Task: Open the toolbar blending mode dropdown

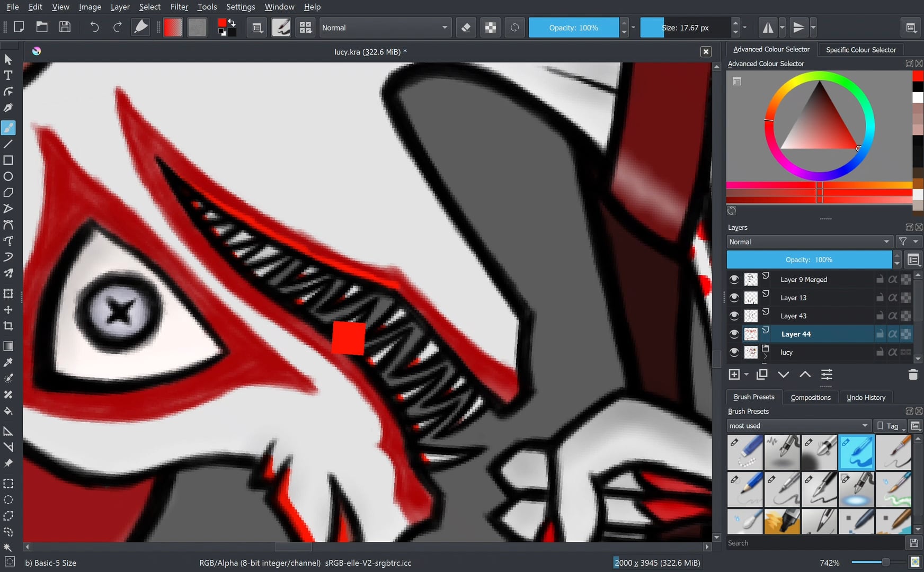Action: [x=385, y=28]
